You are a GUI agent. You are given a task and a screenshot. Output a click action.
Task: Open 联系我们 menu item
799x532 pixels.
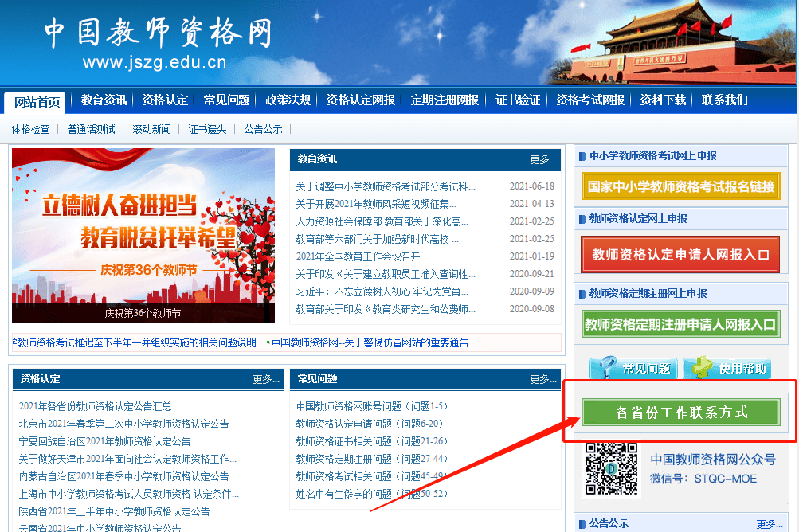click(x=725, y=100)
